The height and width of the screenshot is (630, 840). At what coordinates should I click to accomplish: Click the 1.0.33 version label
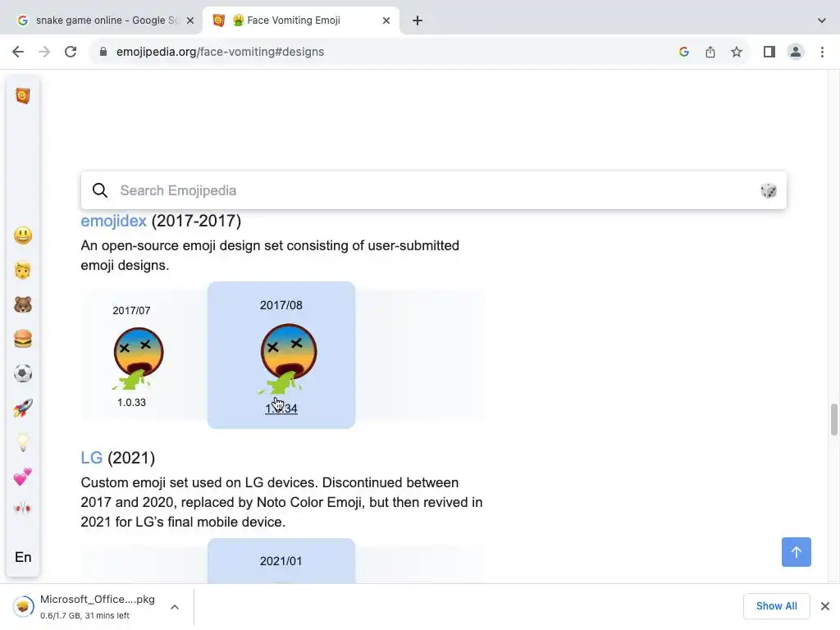[x=131, y=402]
